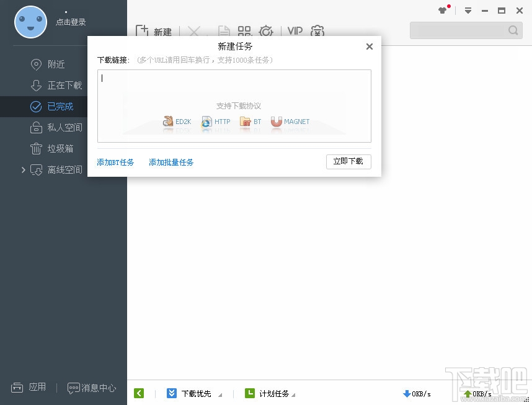
Task: Open the VIP acceleration icon
Action: coord(295,30)
